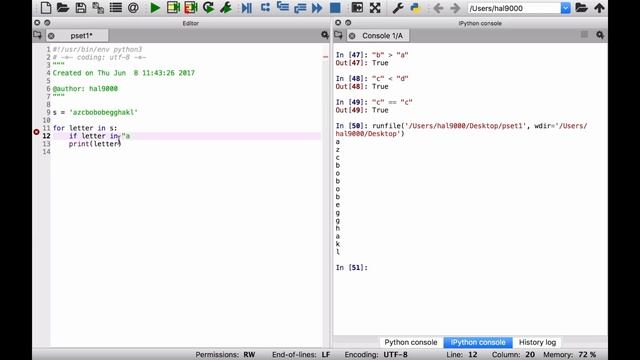Open the editor tab browse icon

click(x=38, y=35)
